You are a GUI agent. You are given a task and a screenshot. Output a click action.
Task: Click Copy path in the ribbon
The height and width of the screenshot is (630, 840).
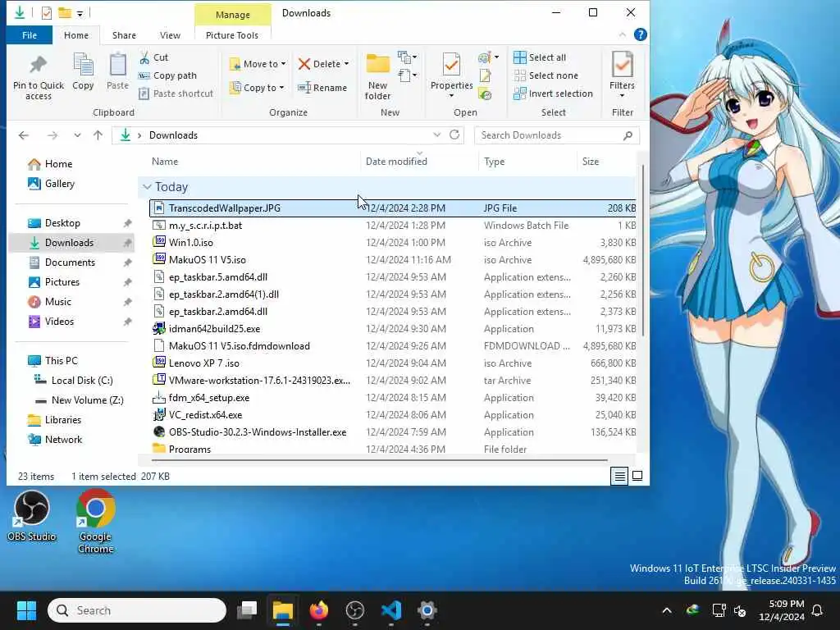click(x=167, y=75)
